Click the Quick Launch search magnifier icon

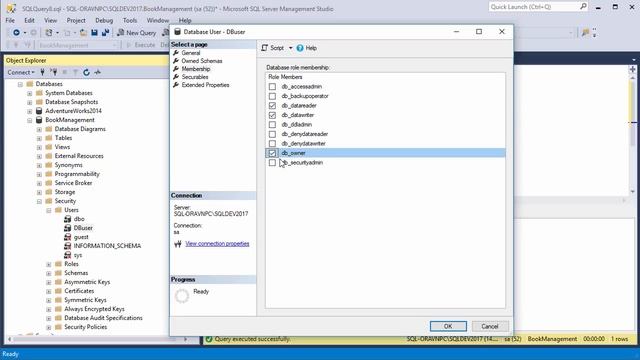pos(583,7)
